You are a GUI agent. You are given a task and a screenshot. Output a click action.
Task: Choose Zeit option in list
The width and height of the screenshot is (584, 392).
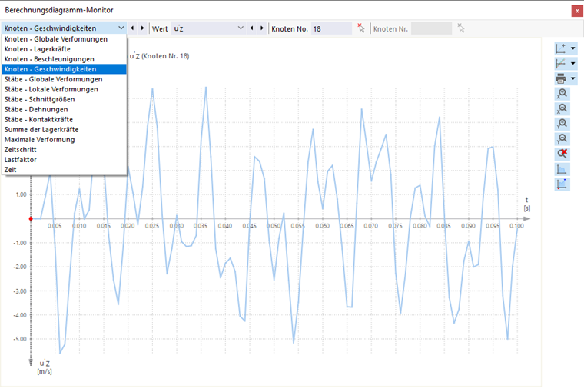tap(64, 170)
